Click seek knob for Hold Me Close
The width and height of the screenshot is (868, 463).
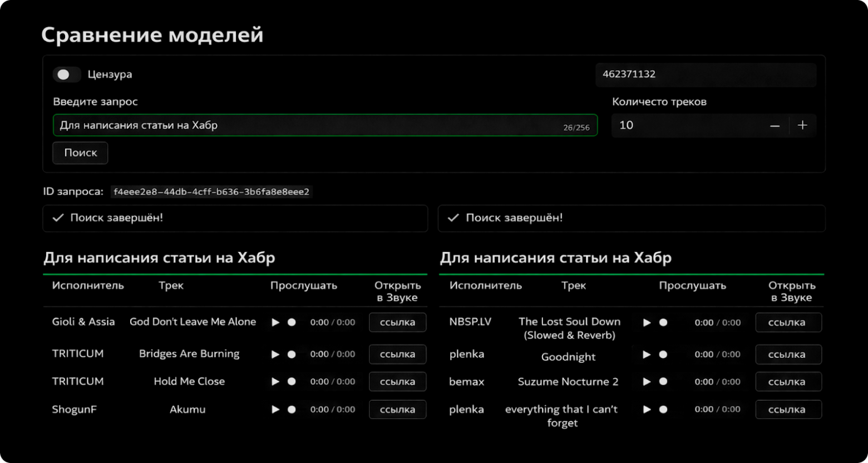[x=292, y=382]
